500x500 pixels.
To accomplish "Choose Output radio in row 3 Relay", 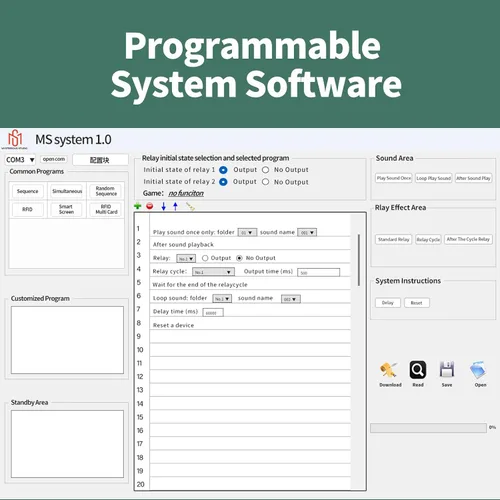I will click(205, 258).
